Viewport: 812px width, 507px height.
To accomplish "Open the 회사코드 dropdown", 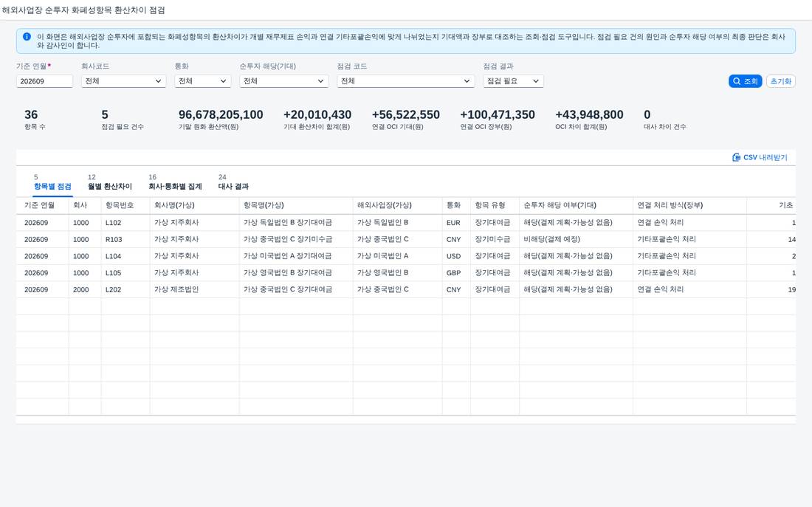I will click(123, 81).
